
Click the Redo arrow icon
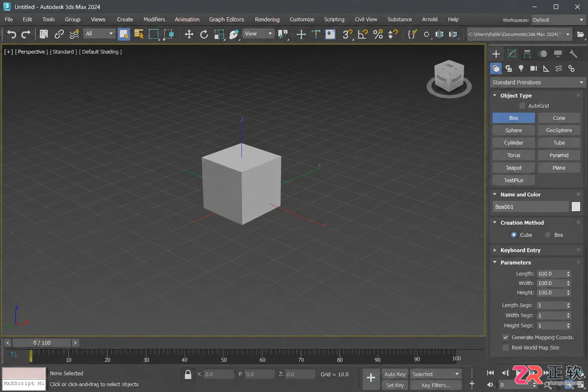(26, 34)
